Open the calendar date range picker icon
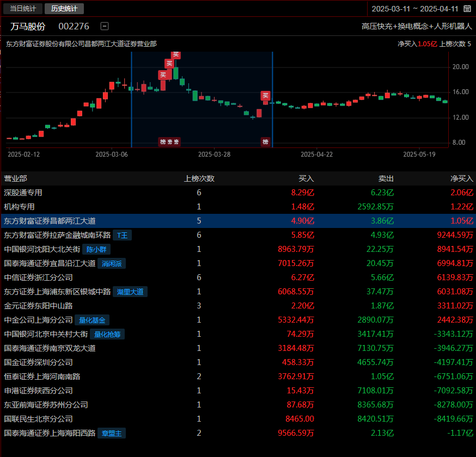Image resolution: width=476 pixels, height=457 pixels. 467,9
